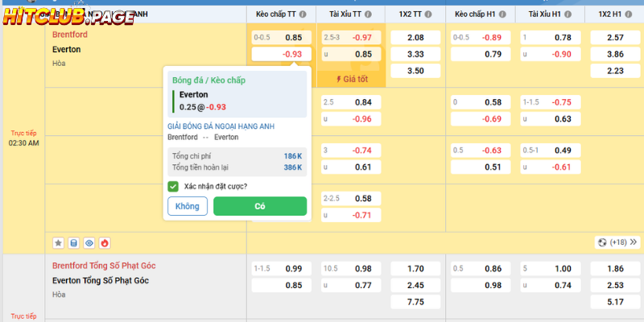This screenshot has width=644, height=322.
Task: Expand the (+18) more markets arrow
Action: tap(634, 242)
